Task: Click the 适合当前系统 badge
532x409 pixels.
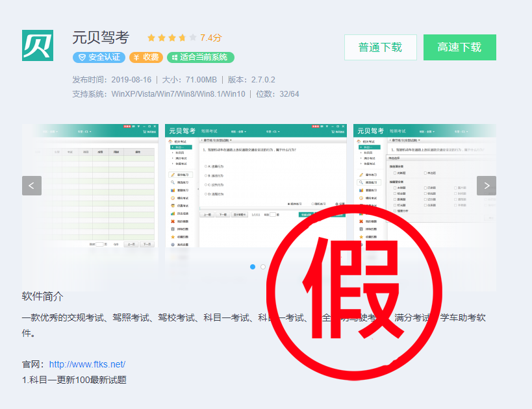Action: (x=201, y=57)
